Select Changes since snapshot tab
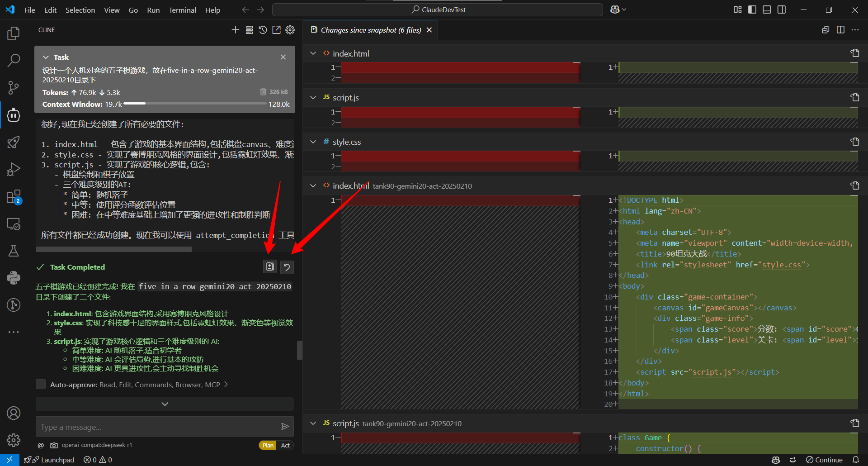868x466 pixels. [371, 30]
